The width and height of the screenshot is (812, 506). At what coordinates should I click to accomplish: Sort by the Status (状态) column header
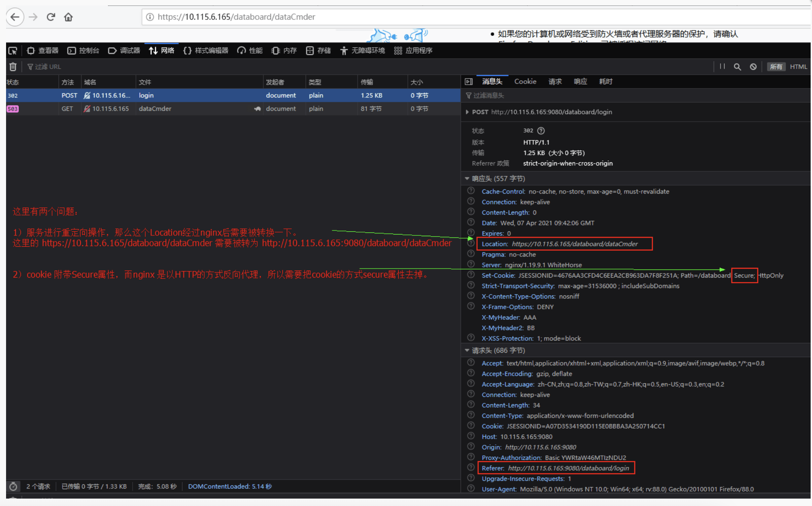click(32, 82)
